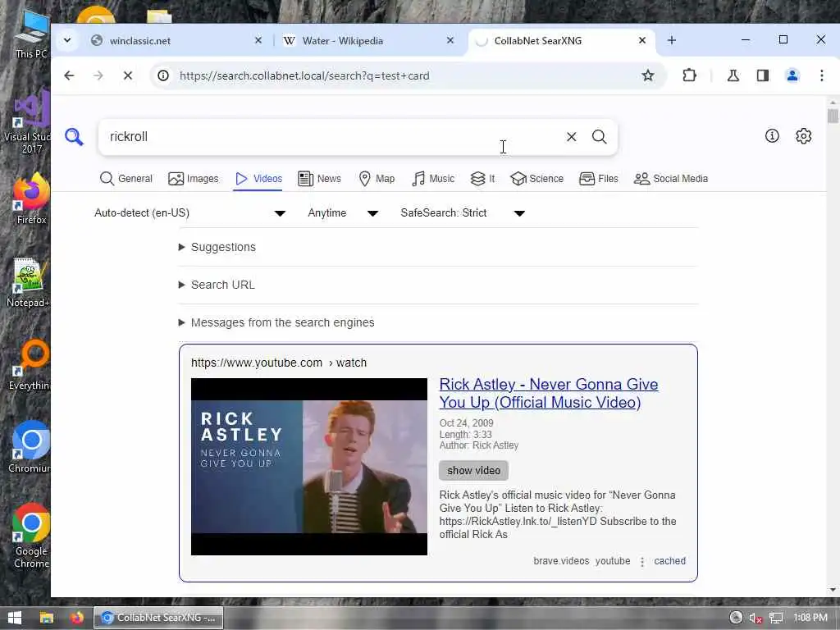Close the winclassic.net tab

click(258, 40)
